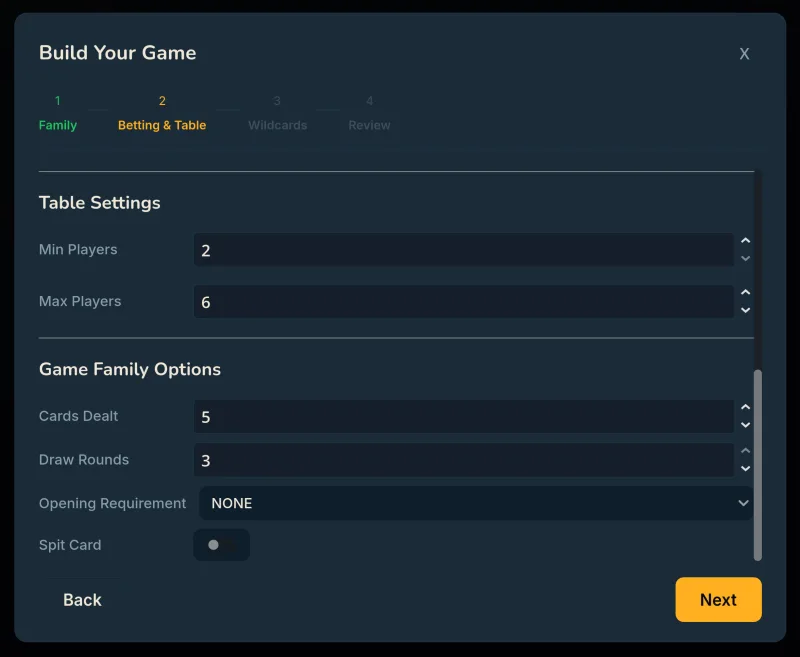Screen dimensions: 800x657
Task: Increase Cards Dealt using the up arrow
Action: (745, 409)
